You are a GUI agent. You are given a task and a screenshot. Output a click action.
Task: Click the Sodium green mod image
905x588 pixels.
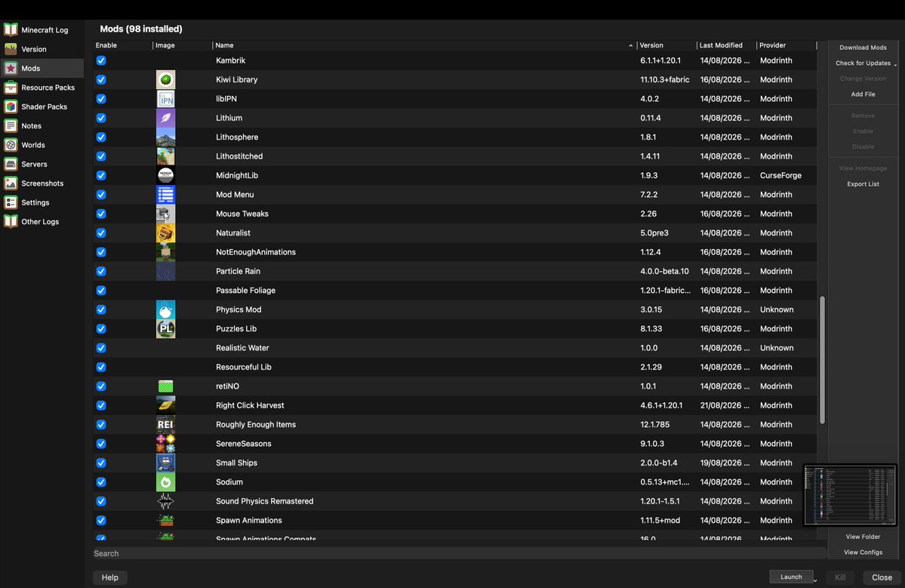[165, 482]
